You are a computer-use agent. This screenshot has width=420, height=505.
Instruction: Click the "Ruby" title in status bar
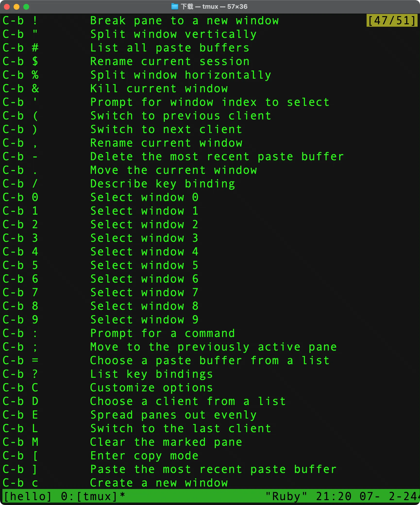(286, 497)
